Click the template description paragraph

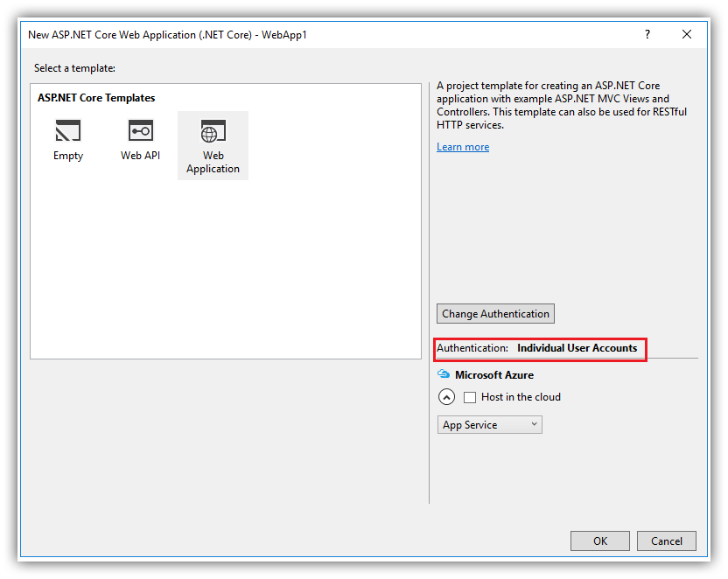[562, 105]
